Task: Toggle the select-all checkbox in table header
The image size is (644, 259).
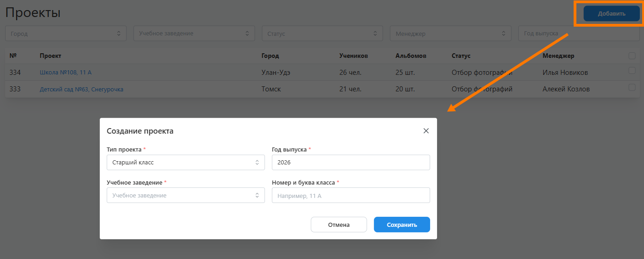Action: (x=632, y=56)
